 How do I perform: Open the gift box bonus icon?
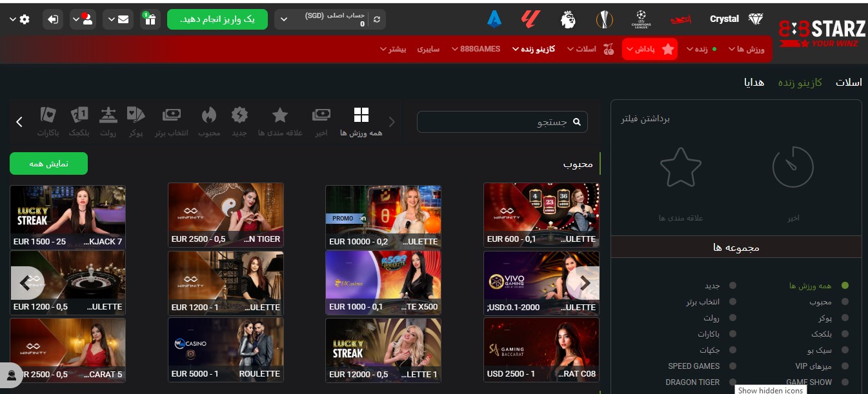pyautogui.click(x=150, y=19)
